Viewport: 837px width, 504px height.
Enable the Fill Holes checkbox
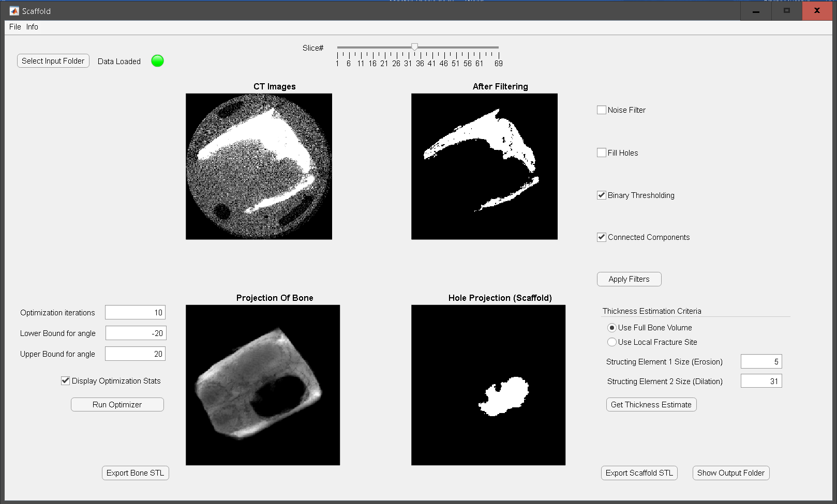click(x=602, y=153)
